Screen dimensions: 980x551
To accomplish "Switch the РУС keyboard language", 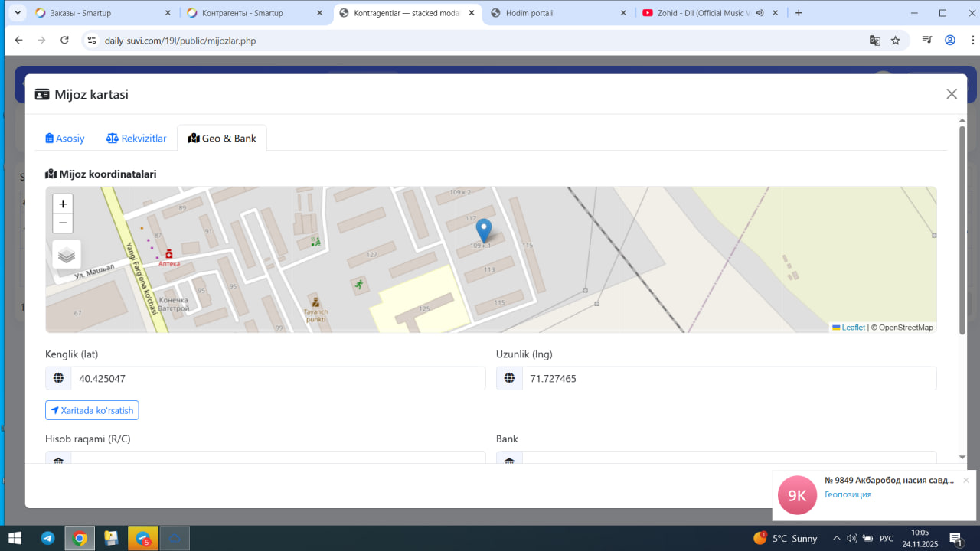I will [887, 538].
